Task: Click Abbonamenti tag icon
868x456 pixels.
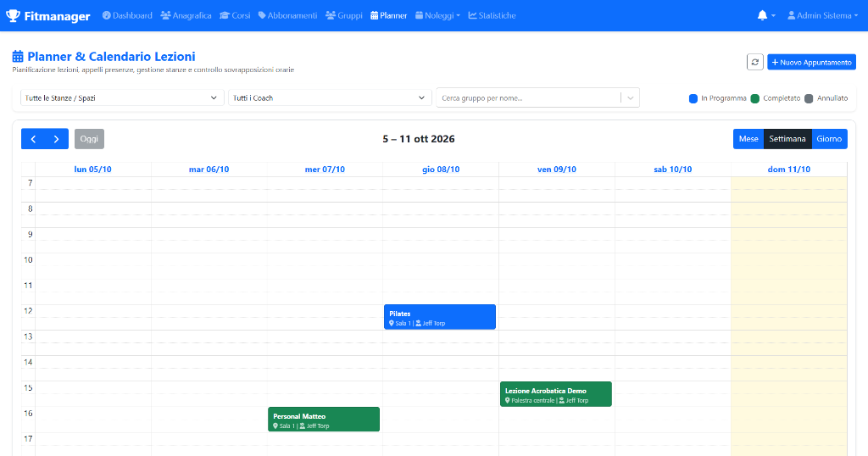Action: click(x=262, y=15)
